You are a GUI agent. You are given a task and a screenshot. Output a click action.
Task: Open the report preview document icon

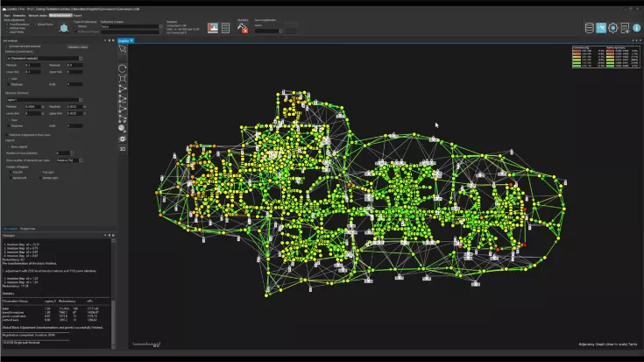[625, 28]
